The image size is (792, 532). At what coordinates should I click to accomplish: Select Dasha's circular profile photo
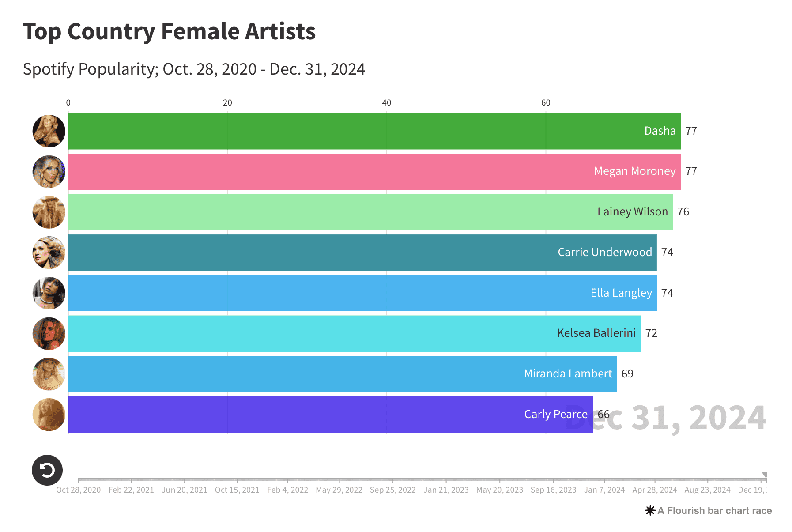point(49,131)
